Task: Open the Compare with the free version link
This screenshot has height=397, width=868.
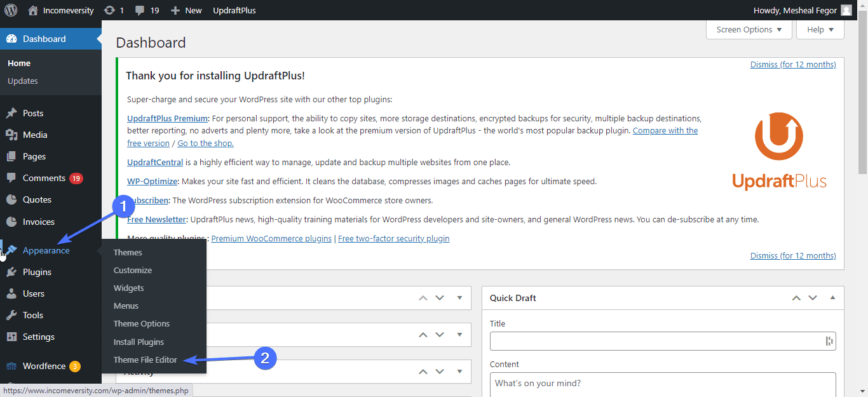Action: click(412, 137)
